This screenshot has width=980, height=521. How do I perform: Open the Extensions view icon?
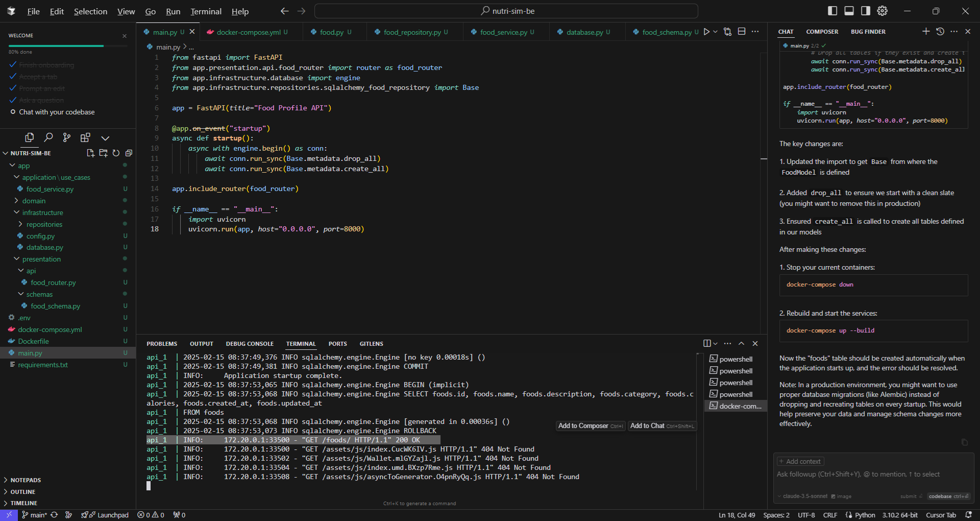tap(85, 137)
